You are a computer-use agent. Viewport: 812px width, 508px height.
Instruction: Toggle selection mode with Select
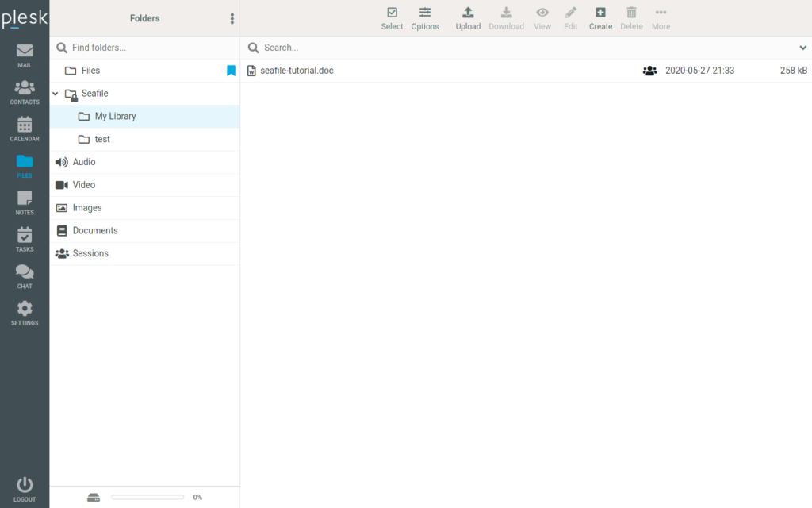point(392,17)
